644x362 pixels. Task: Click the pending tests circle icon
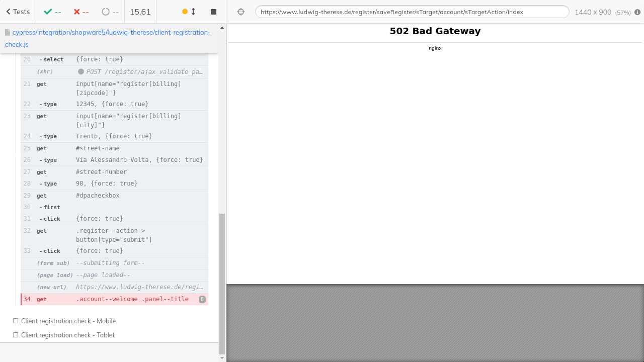click(106, 12)
